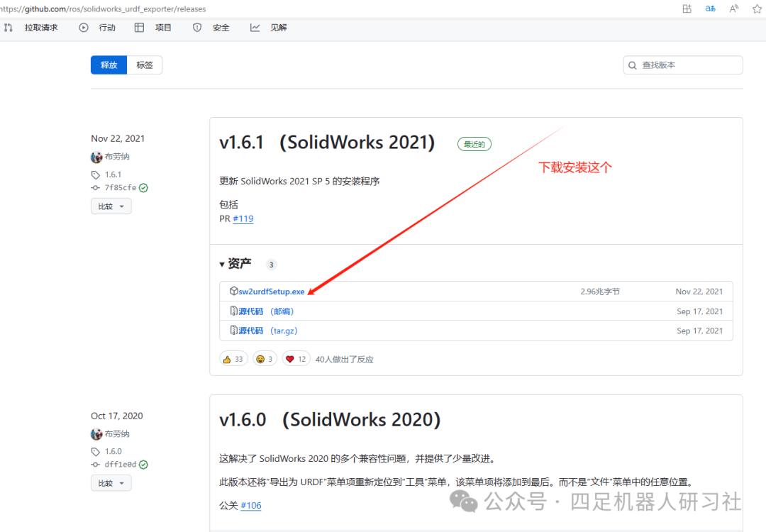
Task: Open pull request #106 link
Action: click(x=251, y=506)
